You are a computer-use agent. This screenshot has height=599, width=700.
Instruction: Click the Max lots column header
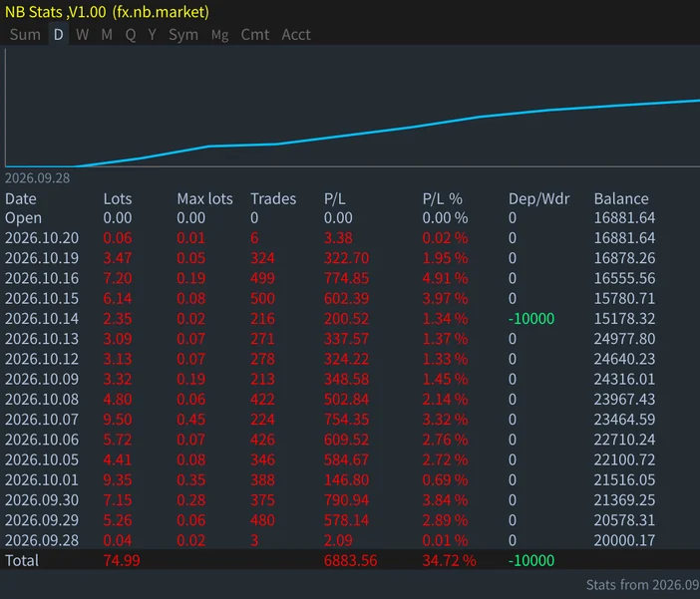[x=204, y=198]
